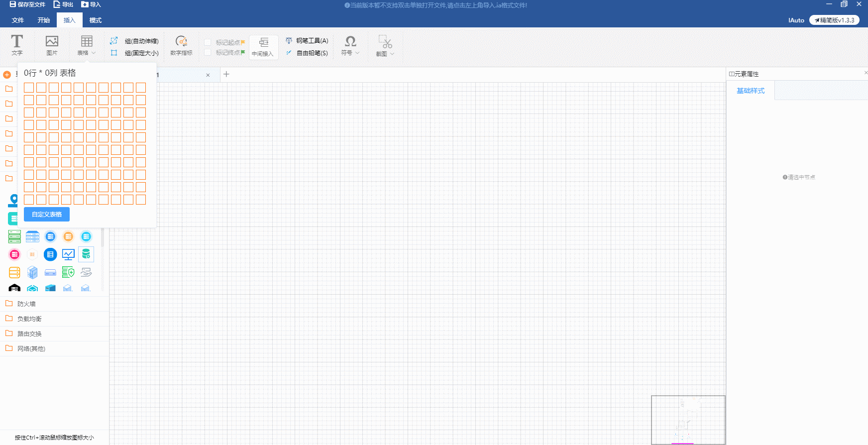Viewport: 868px width, 445px height.
Task: Click the 自定义表格 custom table button
Action: (x=47, y=215)
